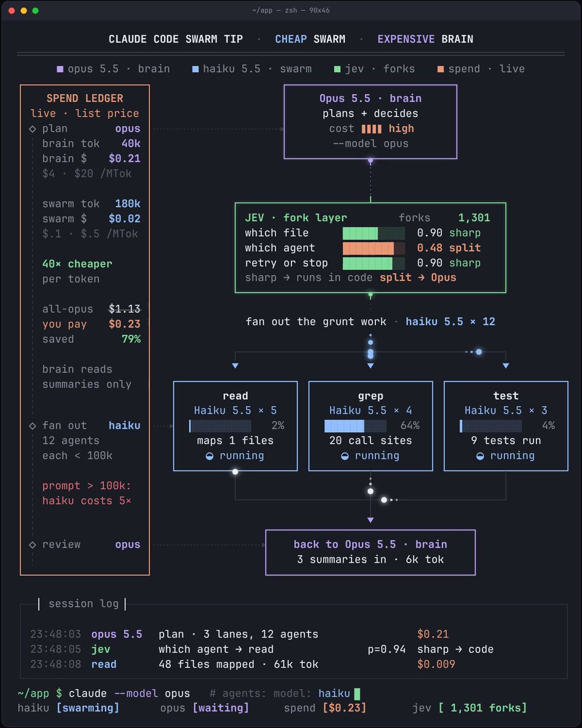
Task: Click the green jev forks legend square
Action: [337, 69]
